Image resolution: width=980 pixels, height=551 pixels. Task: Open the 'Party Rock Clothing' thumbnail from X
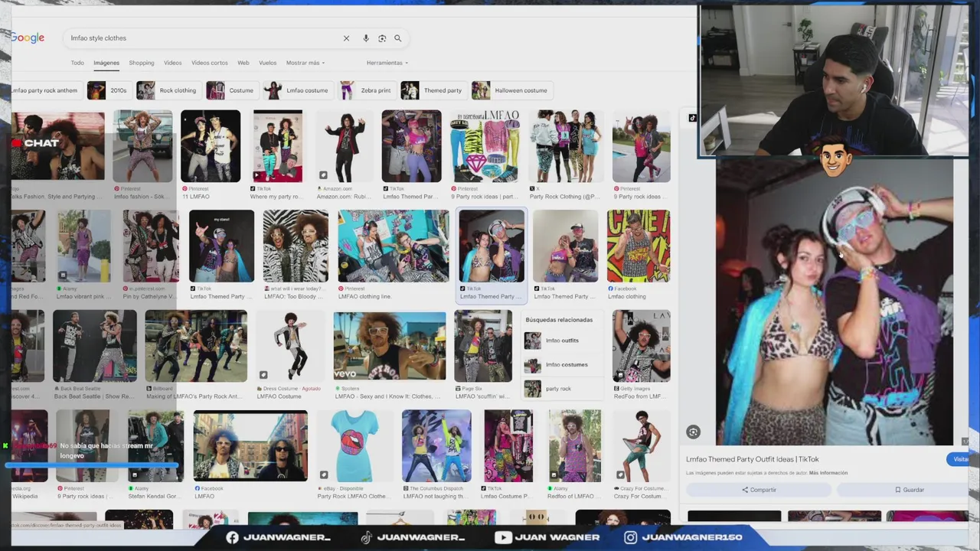567,146
